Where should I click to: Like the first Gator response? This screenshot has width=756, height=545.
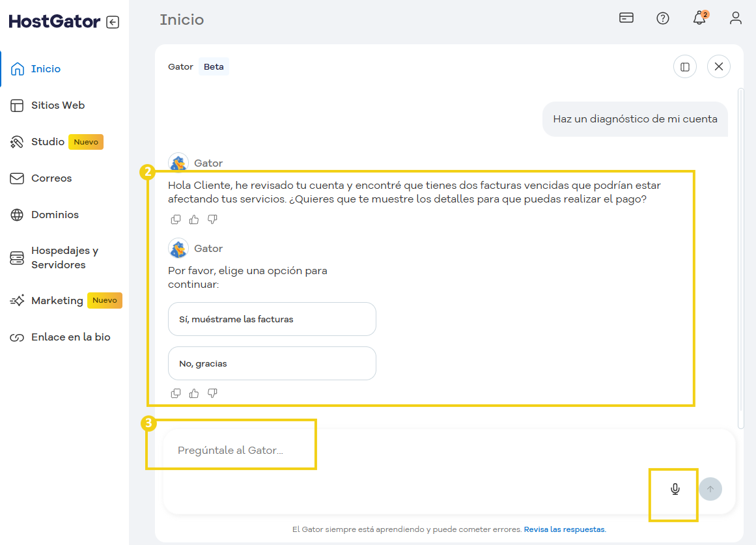(194, 219)
